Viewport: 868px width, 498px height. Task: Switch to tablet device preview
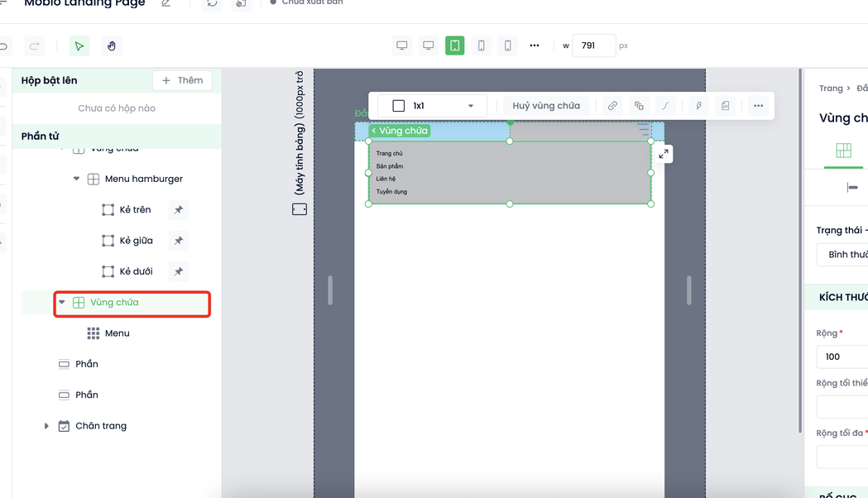(x=455, y=45)
